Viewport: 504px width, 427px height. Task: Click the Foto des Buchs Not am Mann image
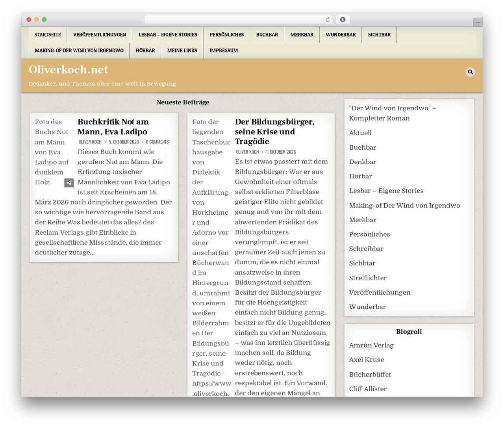[x=52, y=152]
